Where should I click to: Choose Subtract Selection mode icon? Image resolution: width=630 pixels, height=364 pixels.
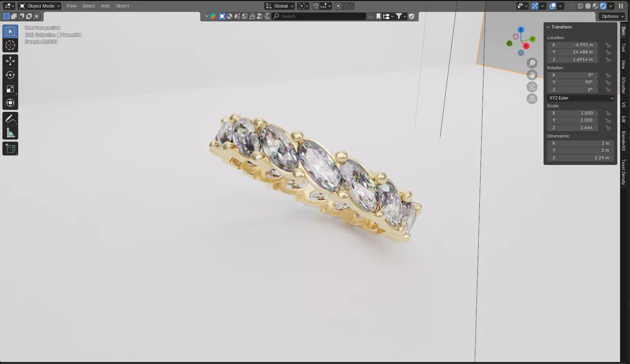click(21, 16)
